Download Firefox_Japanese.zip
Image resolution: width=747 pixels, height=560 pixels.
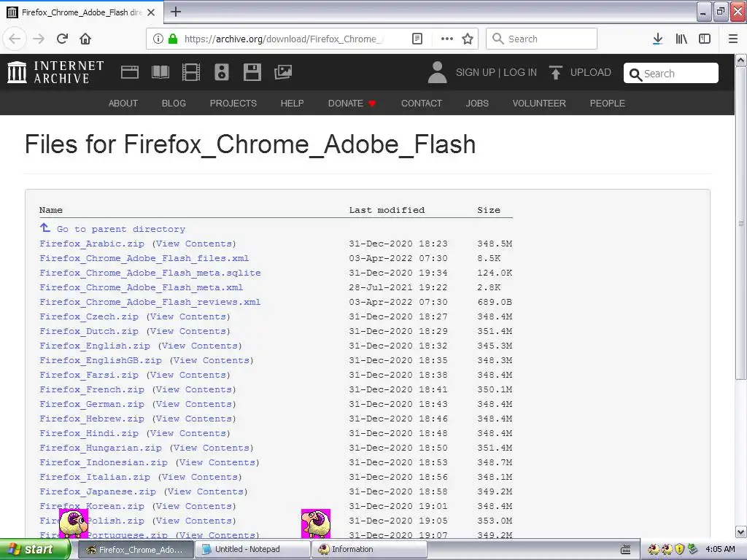(x=98, y=492)
